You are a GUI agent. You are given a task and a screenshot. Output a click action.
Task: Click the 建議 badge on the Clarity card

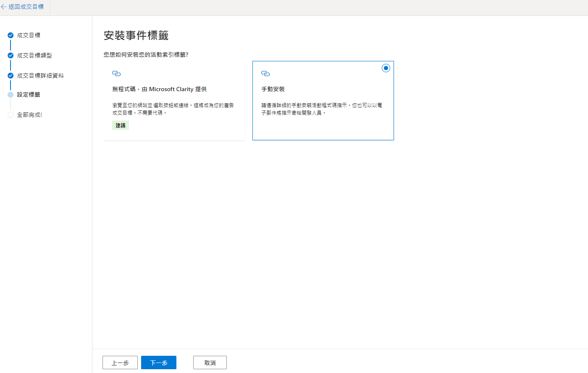click(121, 125)
